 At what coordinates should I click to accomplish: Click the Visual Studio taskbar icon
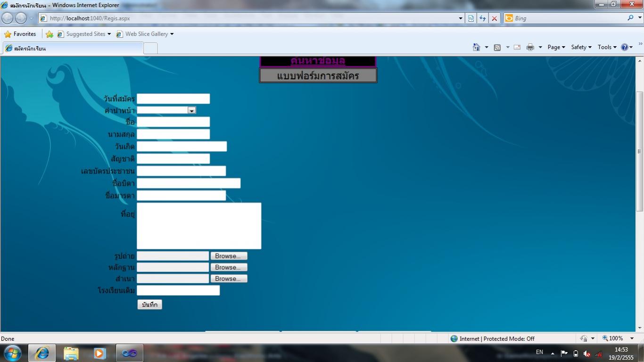[129, 353]
